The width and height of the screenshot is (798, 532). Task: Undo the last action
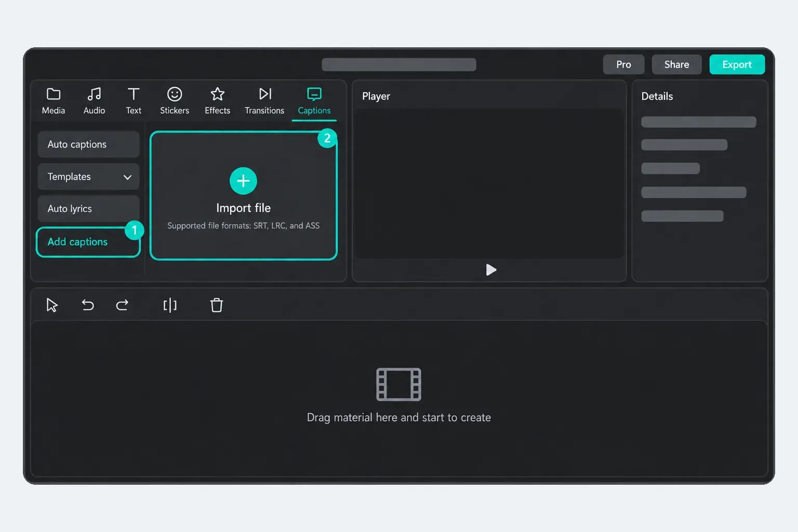click(x=88, y=305)
